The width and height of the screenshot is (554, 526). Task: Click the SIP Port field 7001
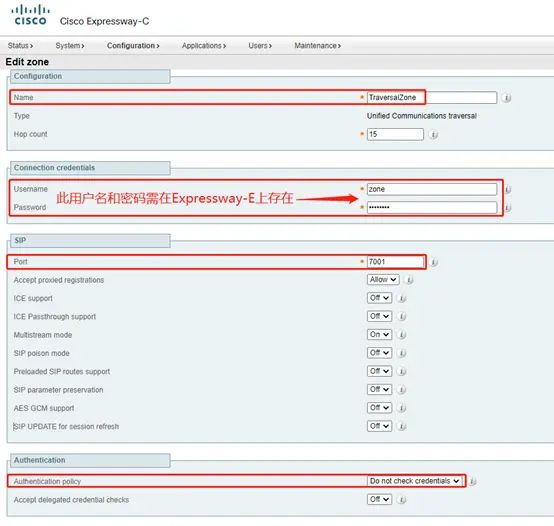(395, 262)
